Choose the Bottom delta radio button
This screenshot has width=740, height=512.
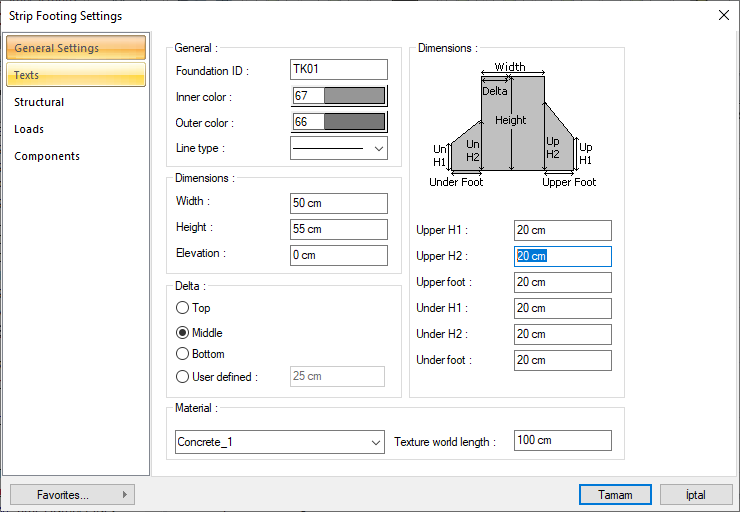click(182, 354)
